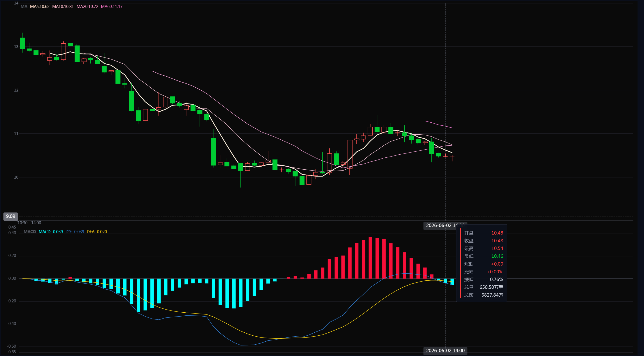The width and height of the screenshot is (644, 356).
Task: Click the "0.20" MACD axis label
Action: [12, 255]
